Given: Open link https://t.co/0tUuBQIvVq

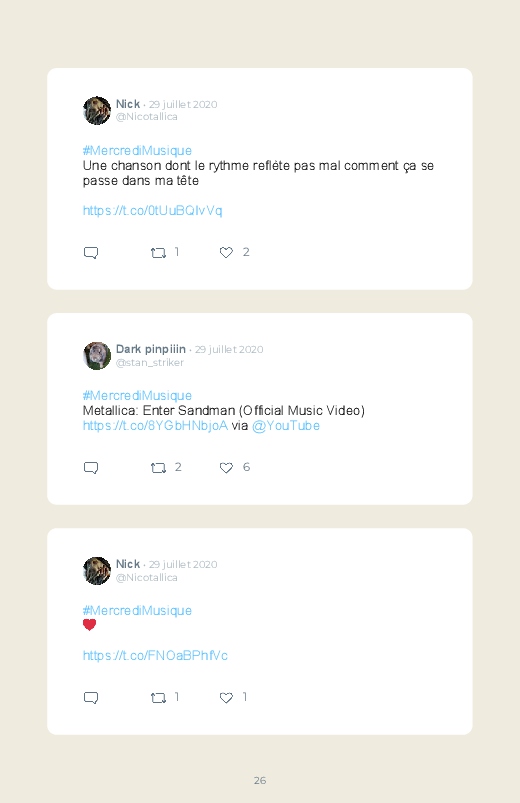Looking at the screenshot, I should point(153,210).
